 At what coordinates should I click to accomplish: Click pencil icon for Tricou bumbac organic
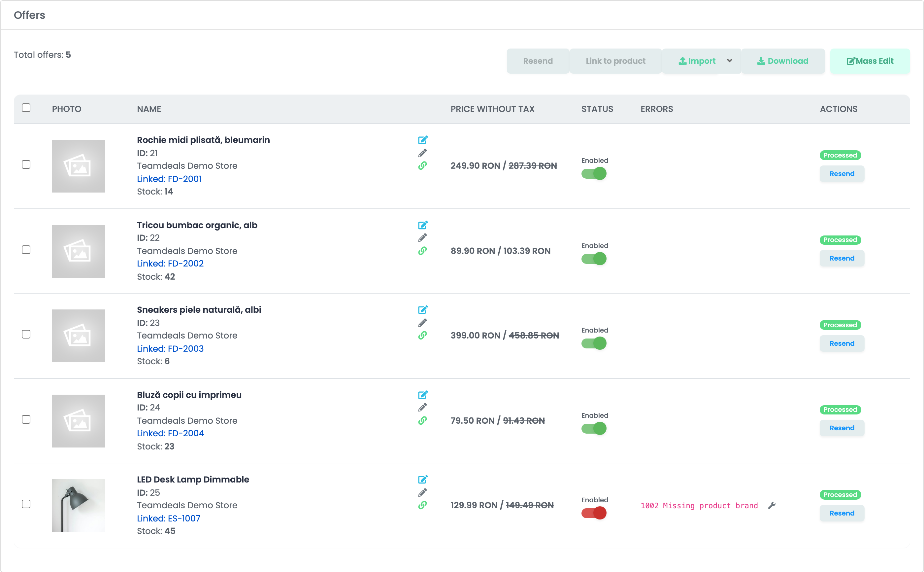coord(422,237)
